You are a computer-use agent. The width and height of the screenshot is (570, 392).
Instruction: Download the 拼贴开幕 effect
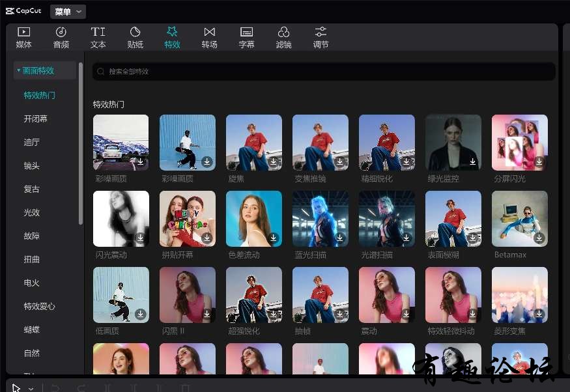(207, 238)
